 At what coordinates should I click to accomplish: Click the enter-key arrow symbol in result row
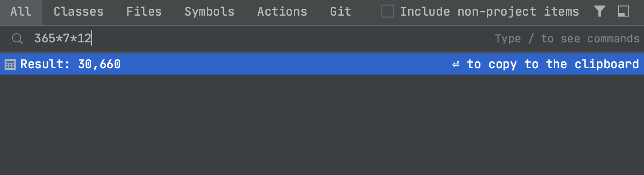(x=456, y=64)
